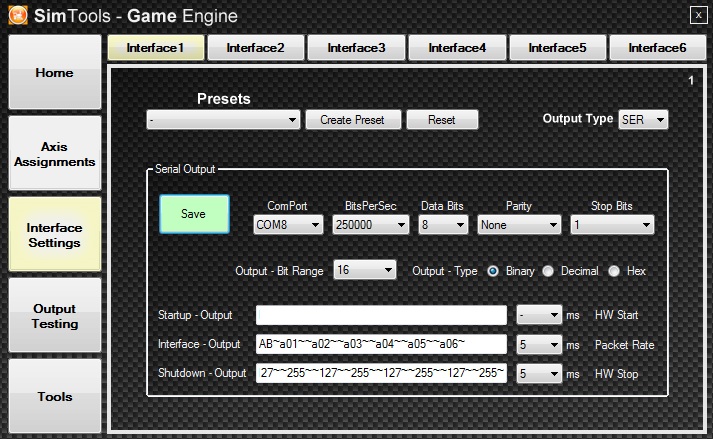
Task: Select the Decimal output type option
Action: point(547,271)
